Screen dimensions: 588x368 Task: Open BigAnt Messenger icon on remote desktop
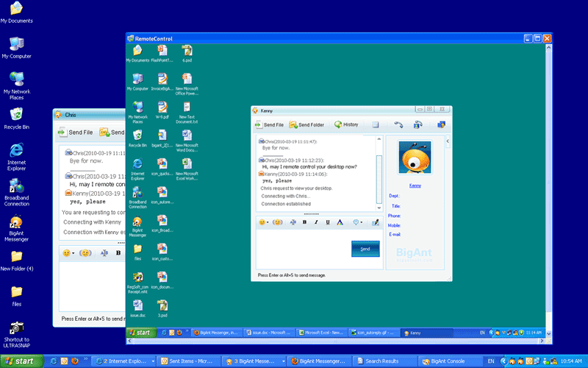click(x=137, y=227)
